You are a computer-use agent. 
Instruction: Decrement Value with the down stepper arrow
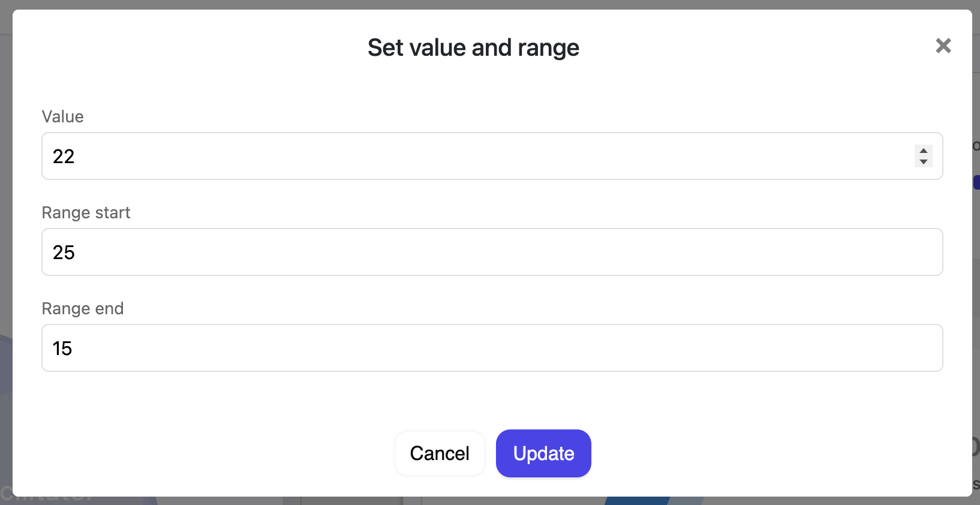[x=924, y=161]
